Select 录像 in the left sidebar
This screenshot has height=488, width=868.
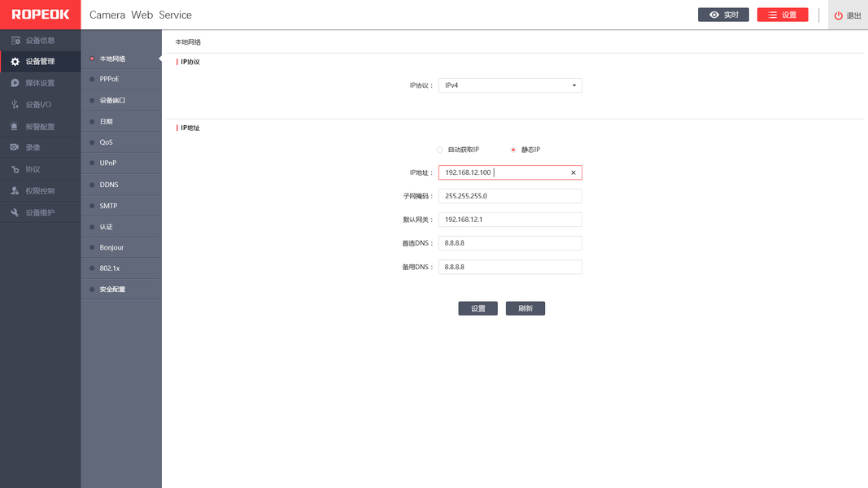point(41,148)
